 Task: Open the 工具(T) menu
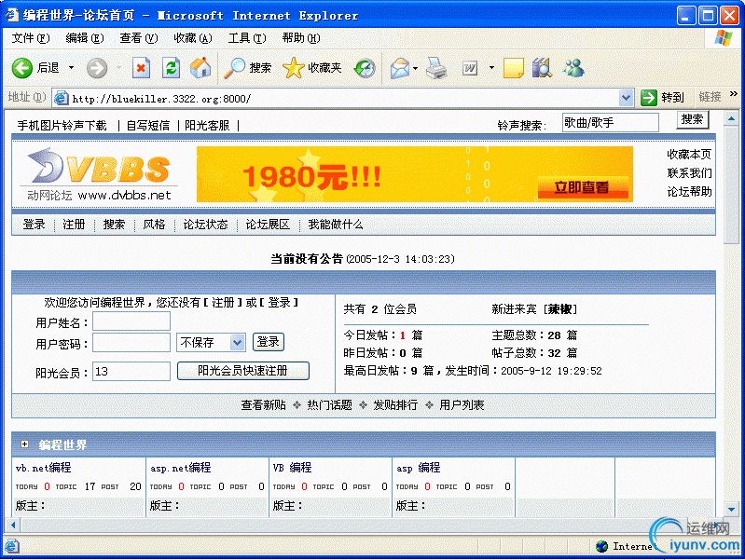click(x=247, y=38)
